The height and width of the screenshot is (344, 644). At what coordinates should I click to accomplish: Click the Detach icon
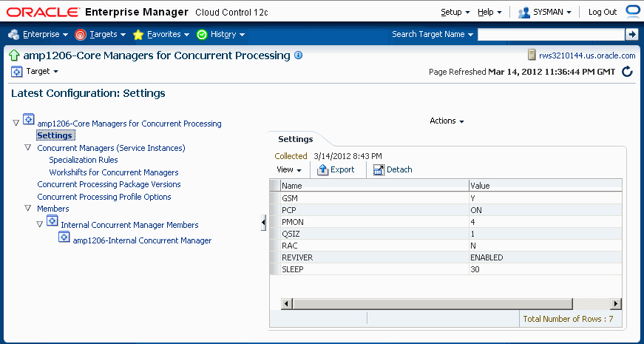coord(379,169)
